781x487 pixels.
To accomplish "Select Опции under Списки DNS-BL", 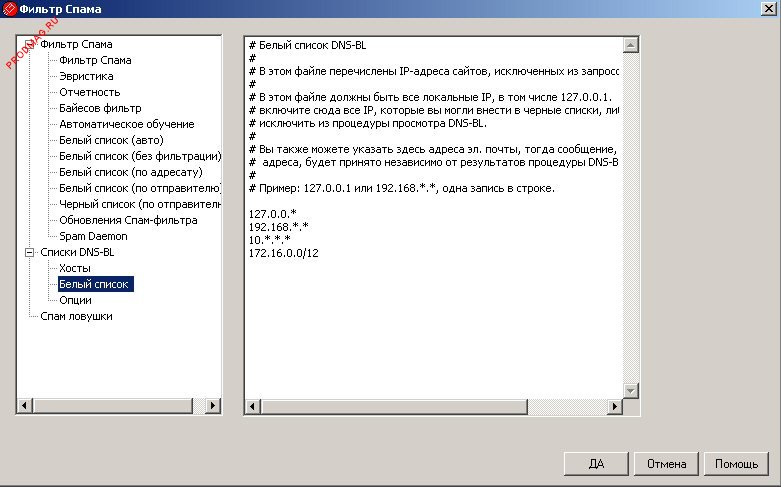I will 75,300.
